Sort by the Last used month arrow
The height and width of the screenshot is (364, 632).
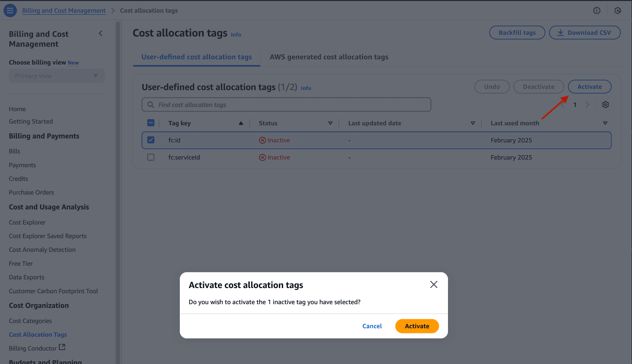605,123
